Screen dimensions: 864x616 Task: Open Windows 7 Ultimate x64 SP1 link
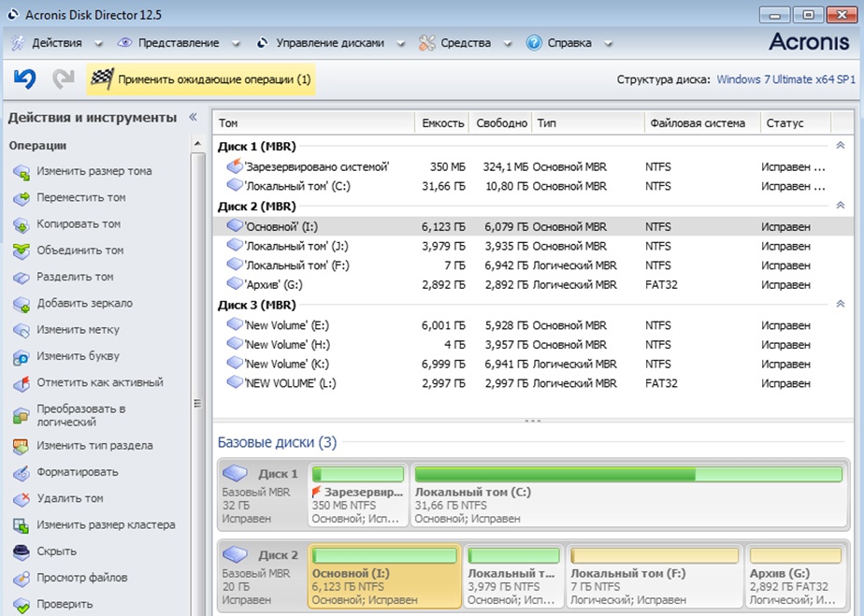click(x=785, y=79)
